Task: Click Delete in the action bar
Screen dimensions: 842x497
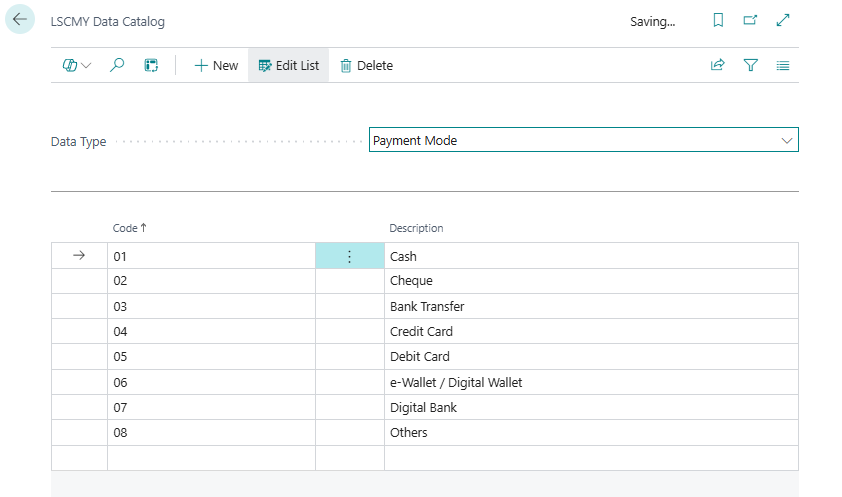Action: tap(366, 65)
